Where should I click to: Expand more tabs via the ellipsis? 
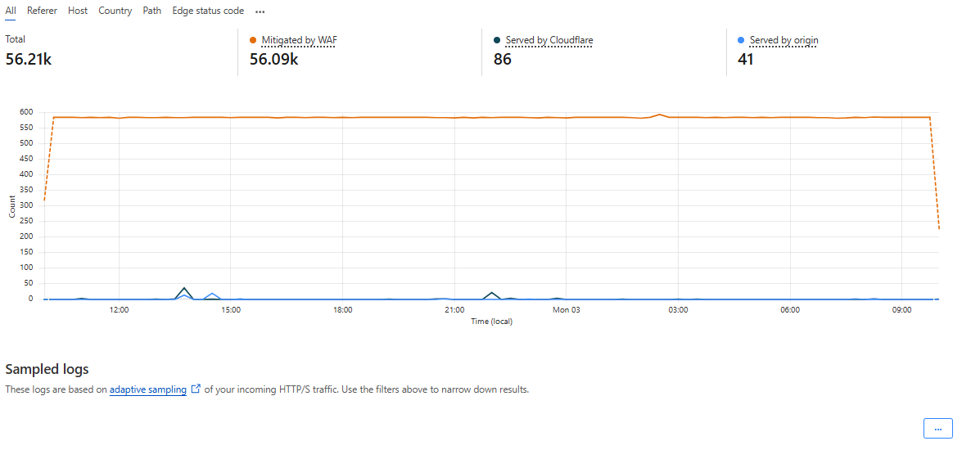(x=260, y=12)
